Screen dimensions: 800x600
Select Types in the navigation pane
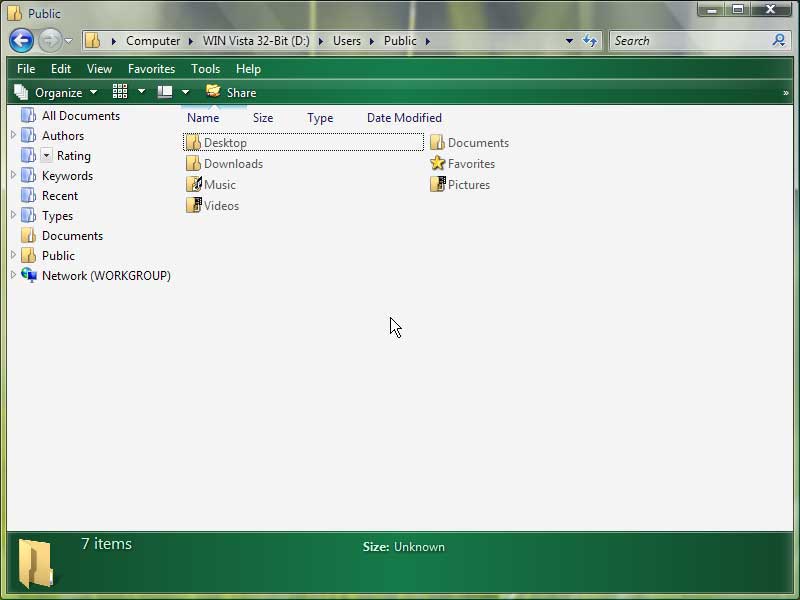tap(57, 216)
